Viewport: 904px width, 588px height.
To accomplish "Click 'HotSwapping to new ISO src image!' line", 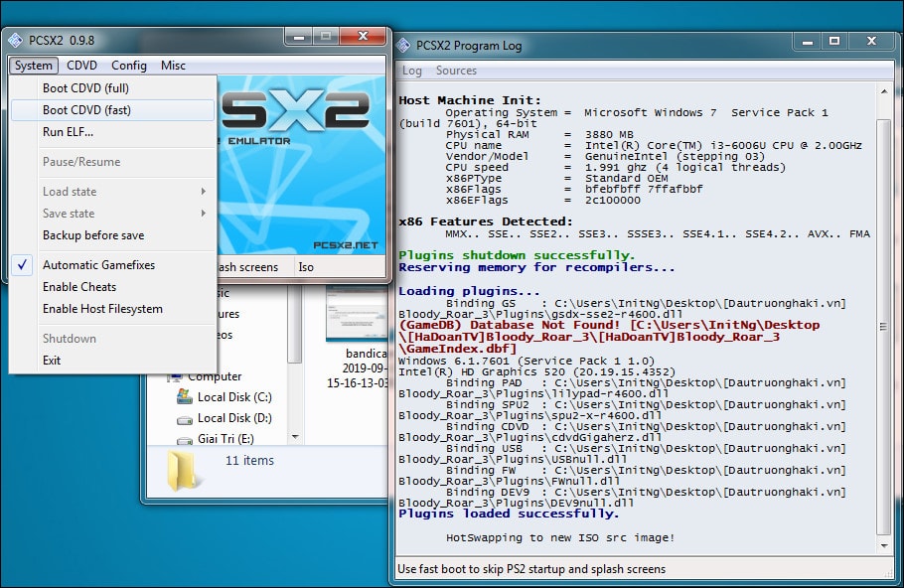I will (x=560, y=538).
